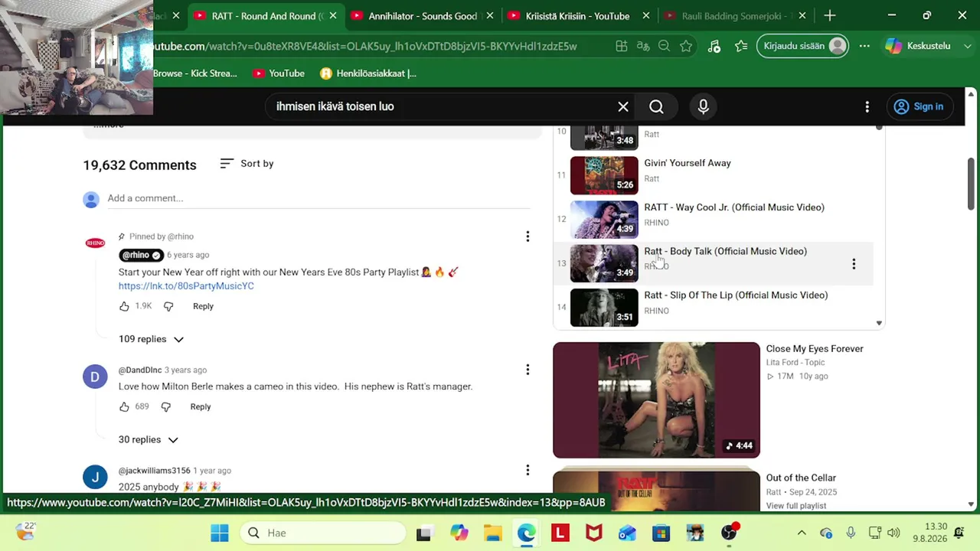Click the Edge icon on the taskbar

[x=527, y=533]
